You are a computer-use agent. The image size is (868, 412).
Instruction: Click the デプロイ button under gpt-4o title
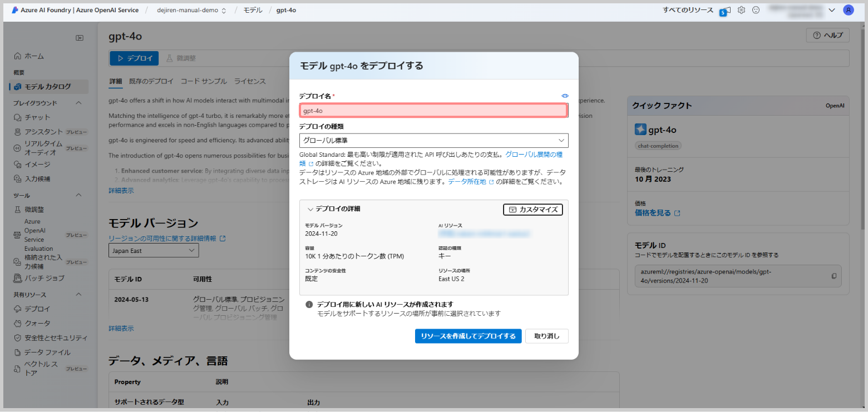(134, 58)
